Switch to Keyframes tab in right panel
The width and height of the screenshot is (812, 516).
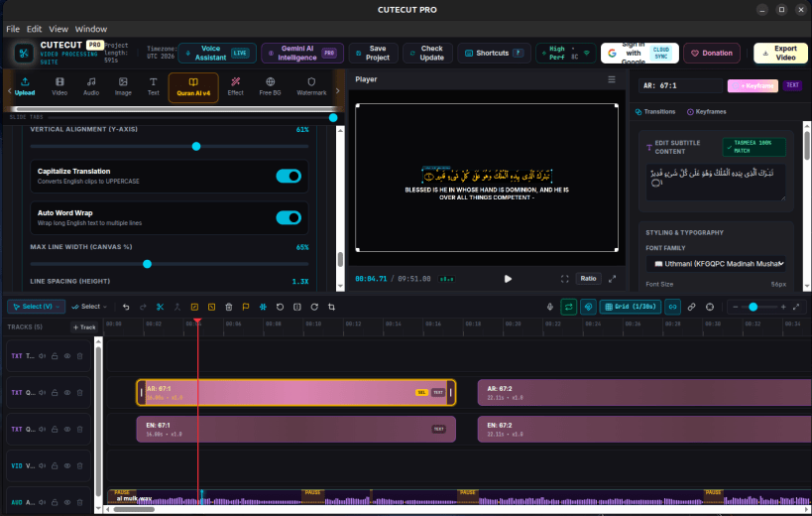click(706, 112)
